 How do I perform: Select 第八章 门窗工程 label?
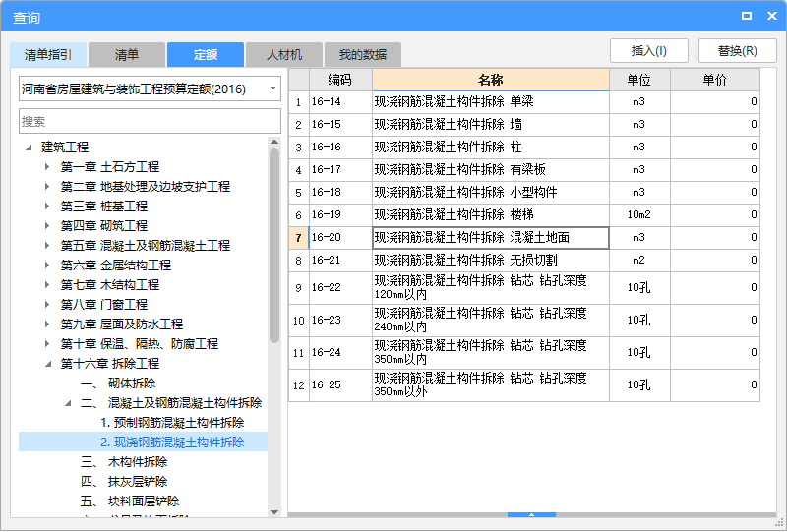click(x=104, y=304)
